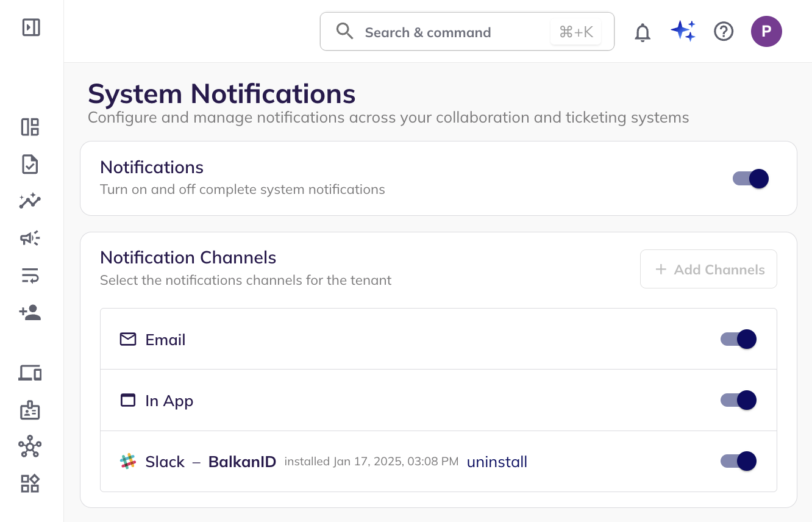This screenshot has height=522, width=812.
Task: Open the wrapped lines workflow icon
Action: pyautogui.click(x=30, y=276)
